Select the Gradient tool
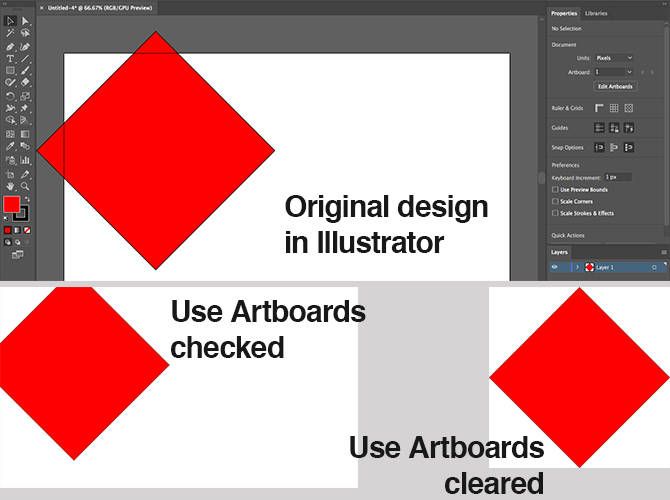 click(25, 134)
